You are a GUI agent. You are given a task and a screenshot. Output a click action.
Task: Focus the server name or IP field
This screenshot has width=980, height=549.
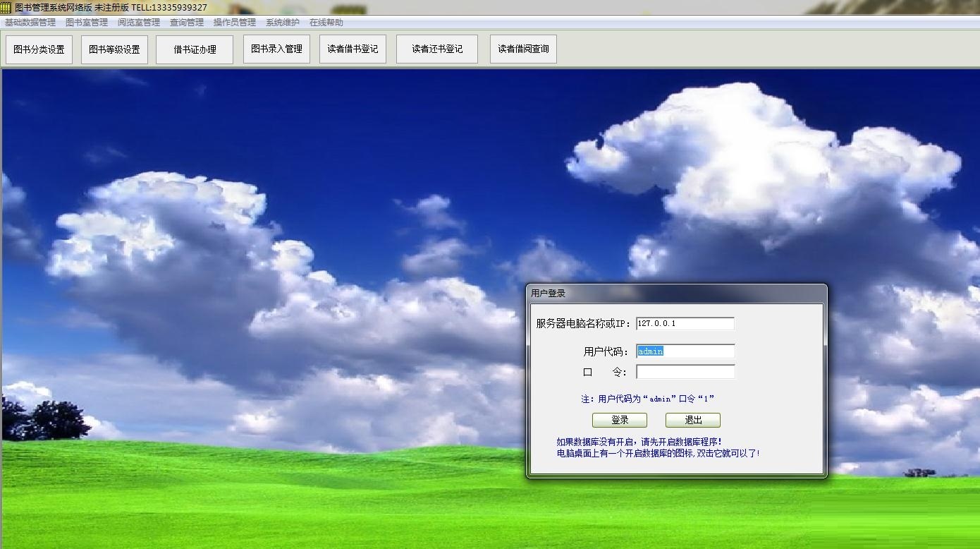click(x=685, y=323)
